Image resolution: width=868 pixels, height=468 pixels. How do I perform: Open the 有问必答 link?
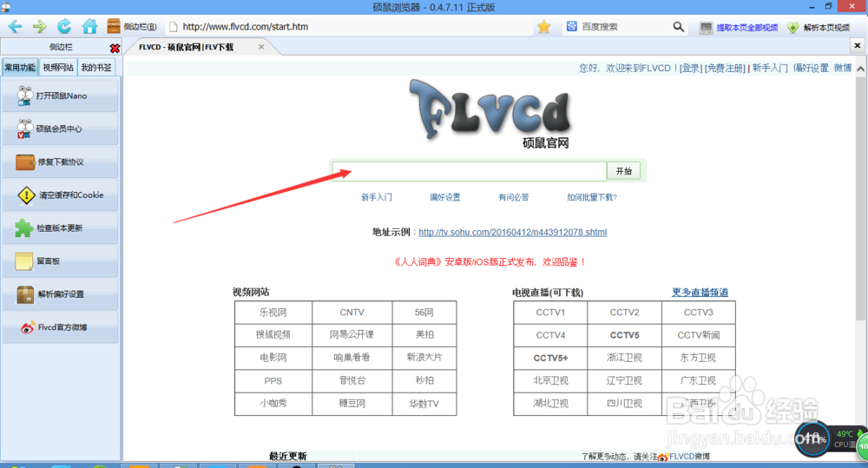pos(514,197)
